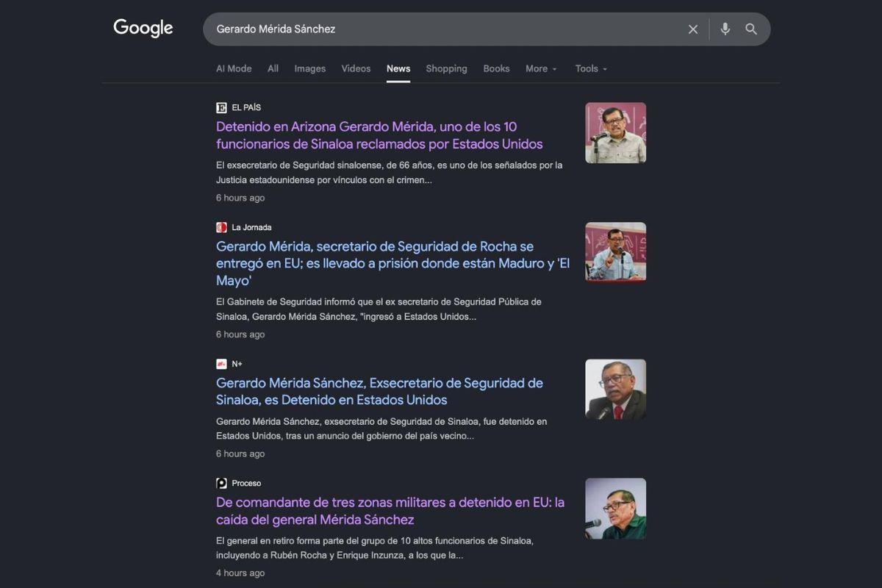Image resolution: width=882 pixels, height=588 pixels.
Task: Open the Videos tab
Action: pyautogui.click(x=356, y=68)
